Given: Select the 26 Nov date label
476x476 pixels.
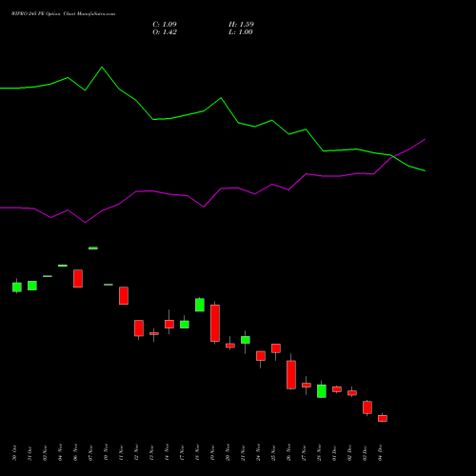Looking at the screenshot, I should point(288,453).
